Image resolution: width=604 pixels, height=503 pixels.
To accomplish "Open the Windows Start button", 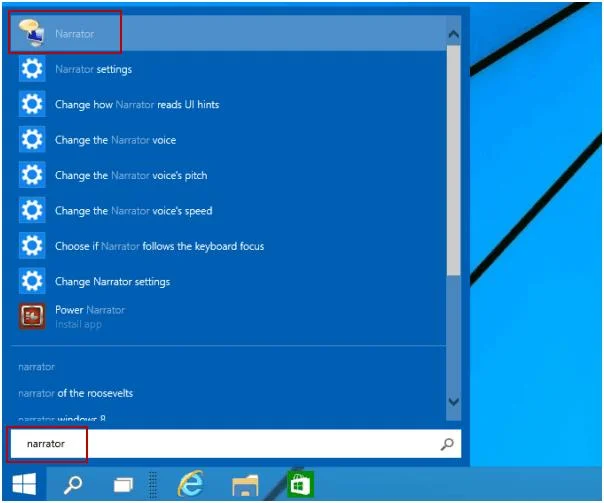I will [x=24, y=484].
